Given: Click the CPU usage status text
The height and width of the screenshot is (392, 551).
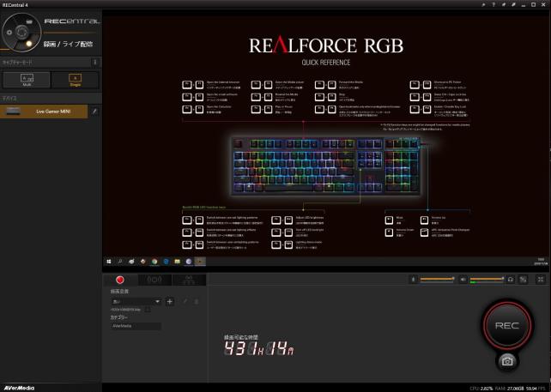Looking at the screenshot, I should [481, 389].
